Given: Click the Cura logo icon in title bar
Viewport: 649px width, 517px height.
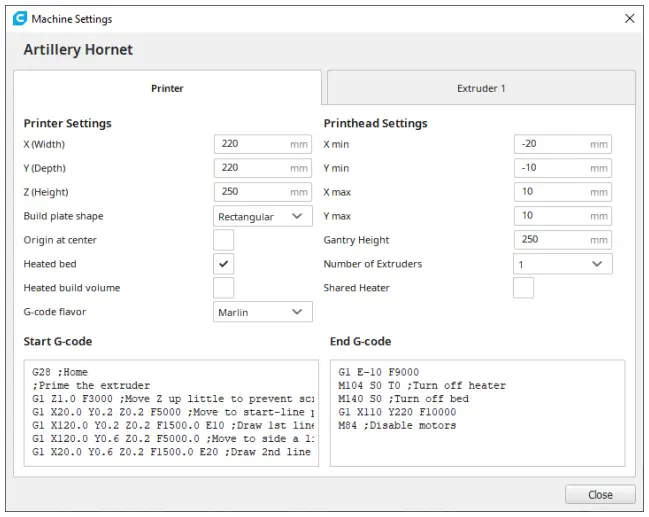Looking at the screenshot, I should point(19,19).
